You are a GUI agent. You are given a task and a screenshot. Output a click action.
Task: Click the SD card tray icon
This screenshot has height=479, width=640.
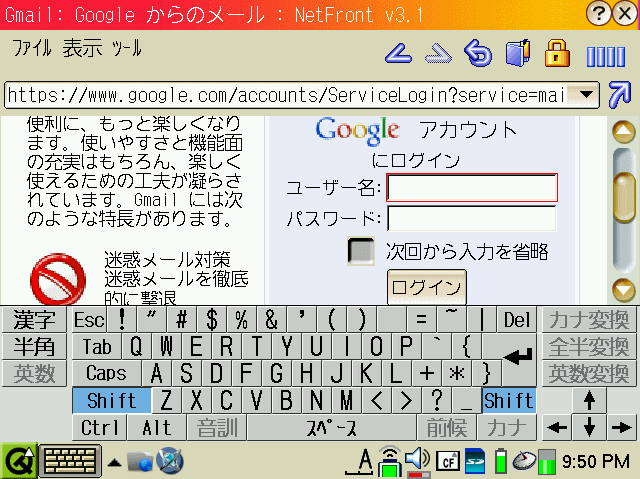pyautogui.click(x=475, y=461)
